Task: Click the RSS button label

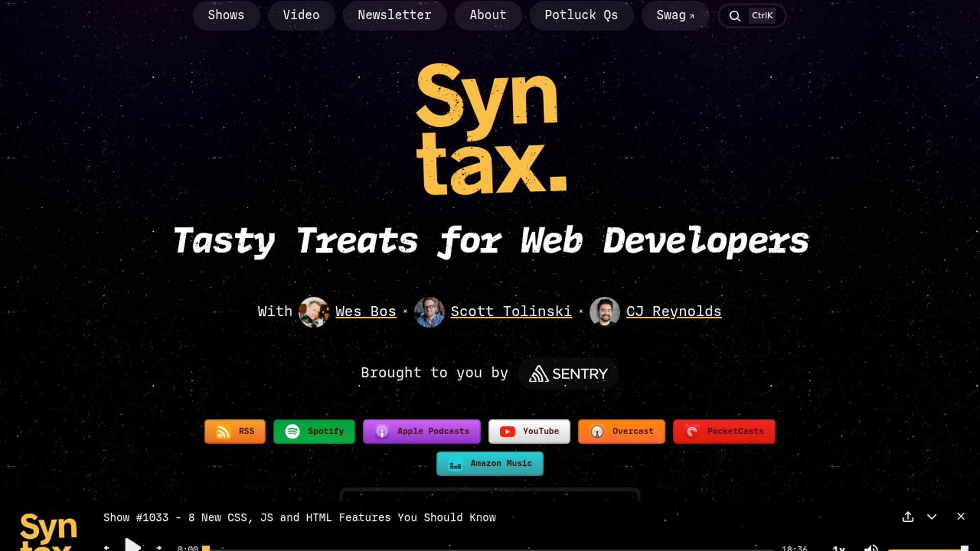Action: tap(247, 431)
